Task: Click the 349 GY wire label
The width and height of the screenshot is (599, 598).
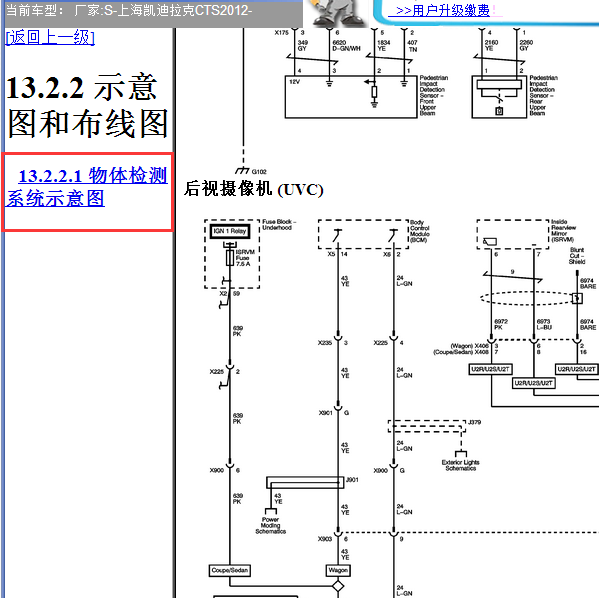Action: coord(303,45)
